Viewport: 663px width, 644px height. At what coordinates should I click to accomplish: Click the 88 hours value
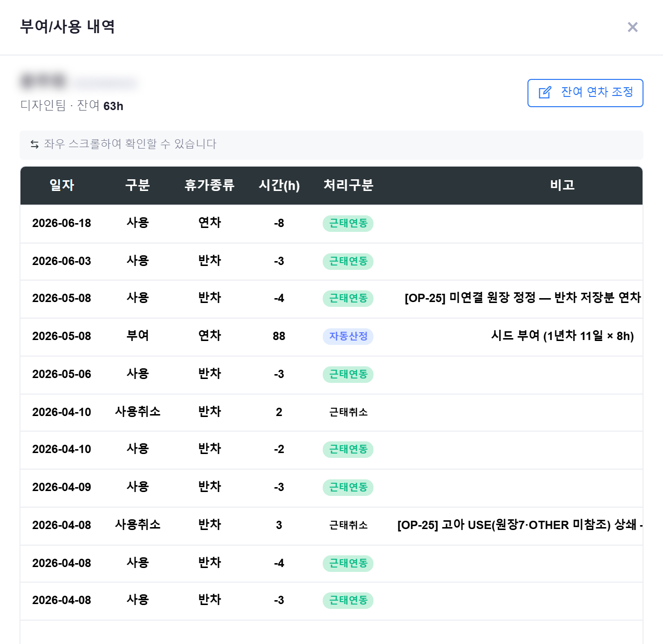279,336
